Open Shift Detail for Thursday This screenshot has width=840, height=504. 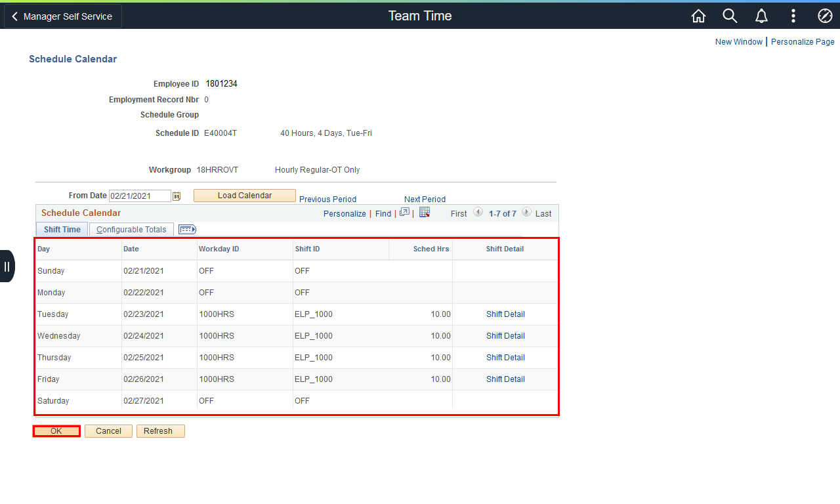[505, 358]
